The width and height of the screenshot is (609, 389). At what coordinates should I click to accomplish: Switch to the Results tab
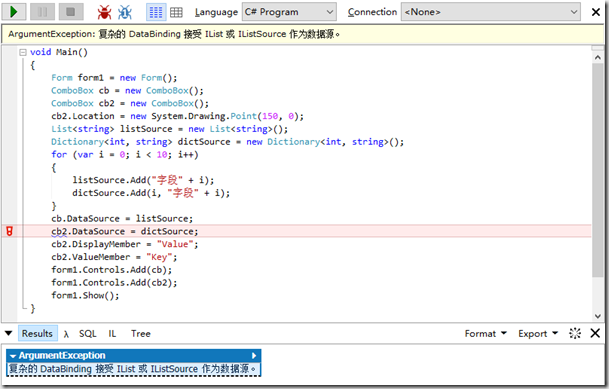coord(37,333)
